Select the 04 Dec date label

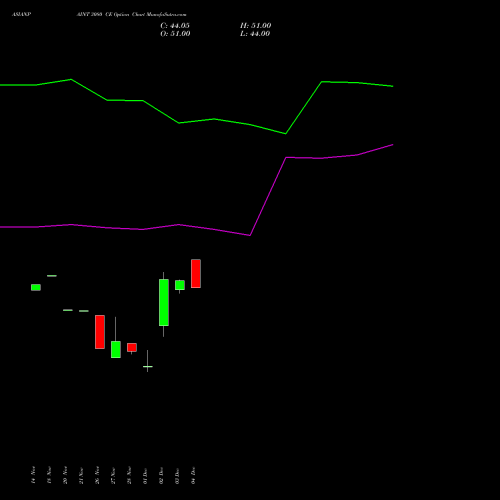[x=193, y=475]
